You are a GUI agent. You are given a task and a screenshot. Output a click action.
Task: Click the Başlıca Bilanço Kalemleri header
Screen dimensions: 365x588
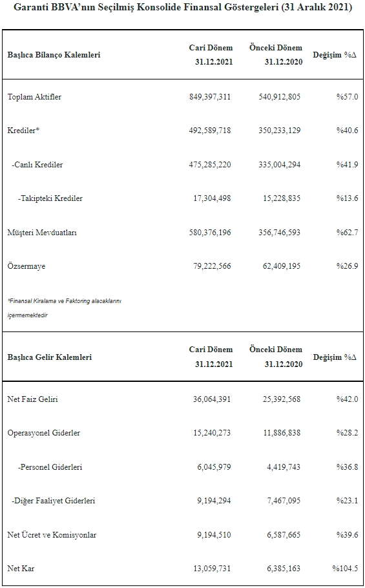(x=54, y=55)
